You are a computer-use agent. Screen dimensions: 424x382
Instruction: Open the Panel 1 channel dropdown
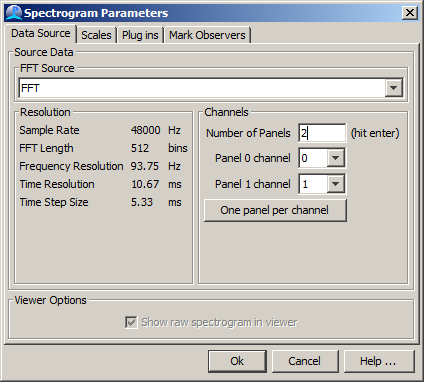tap(335, 184)
